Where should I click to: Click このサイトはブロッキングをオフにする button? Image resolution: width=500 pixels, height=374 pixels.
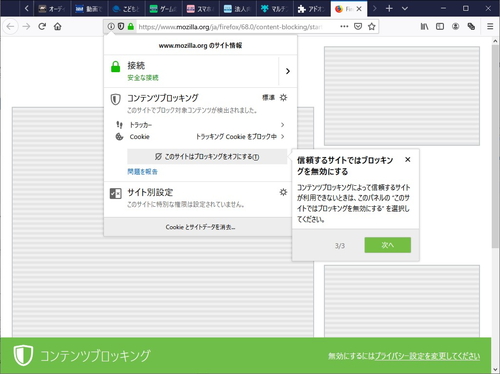(207, 157)
